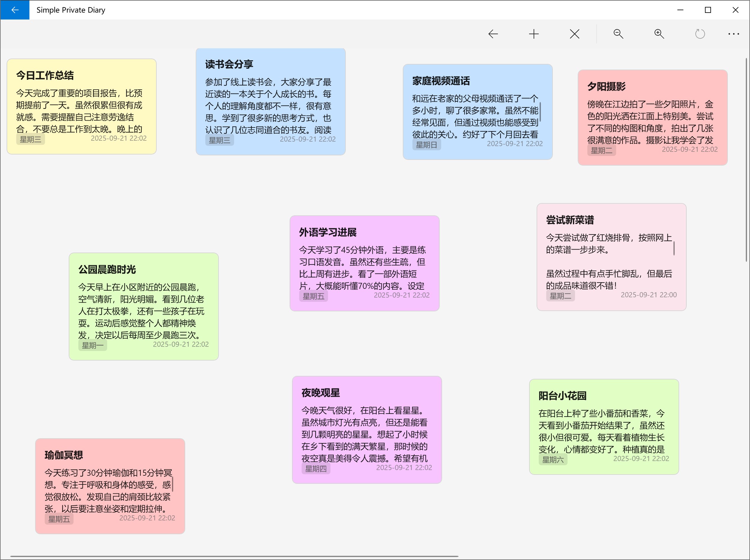Click the X icon to delete a note
Screen dimensions: 750x560
pyautogui.click(x=574, y=34)
